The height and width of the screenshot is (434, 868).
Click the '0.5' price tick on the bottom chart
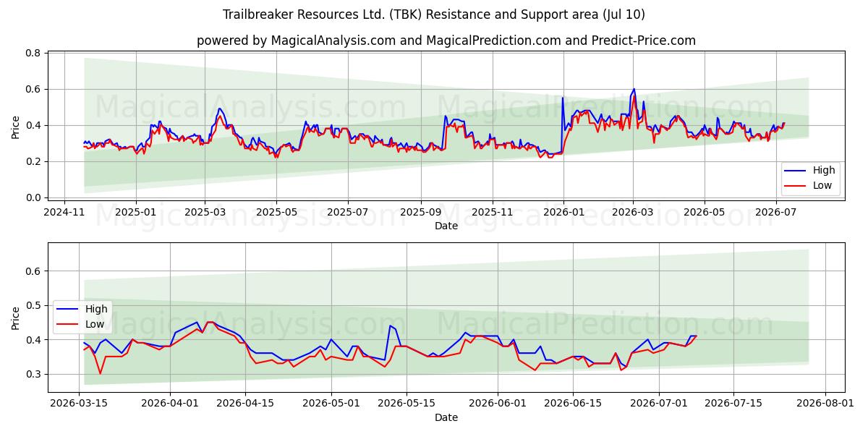tap(33, 305)
